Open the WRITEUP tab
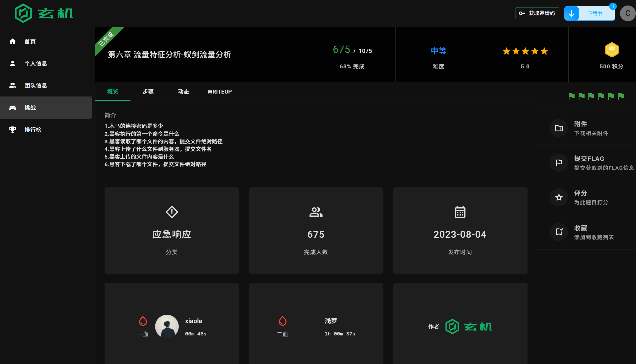Viewport: 636px width, 364px height. click(x=219, y=92)
